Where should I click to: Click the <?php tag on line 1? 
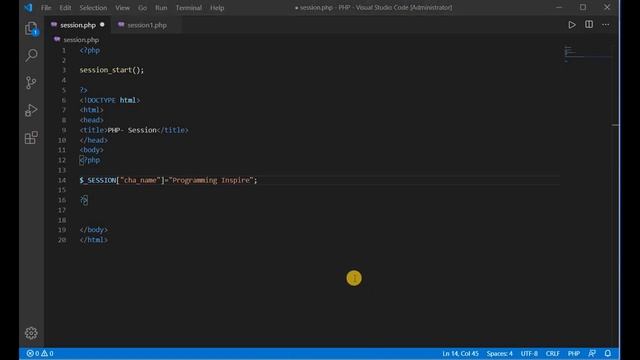(x=90, y=50)
